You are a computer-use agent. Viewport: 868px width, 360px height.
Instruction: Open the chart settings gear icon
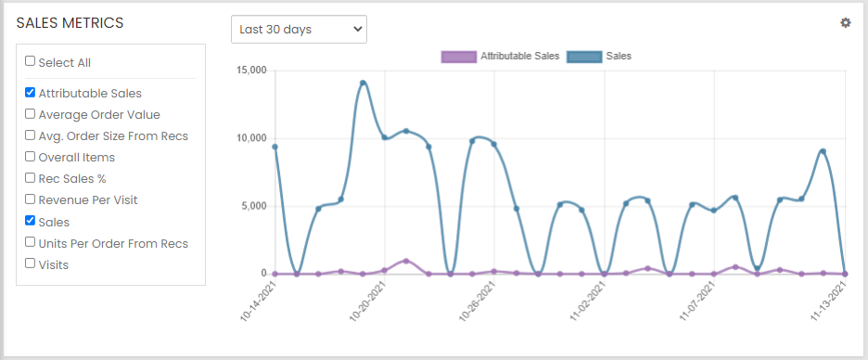[846, 22]
